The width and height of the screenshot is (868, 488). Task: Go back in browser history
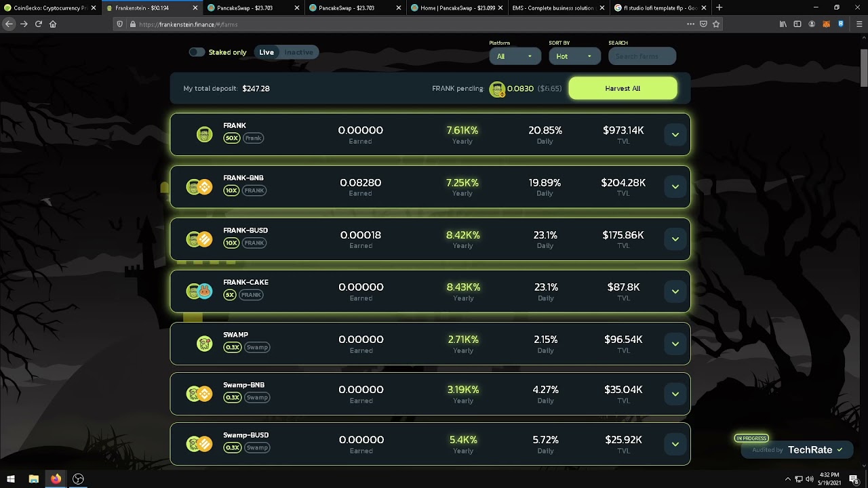tap(9, 24)
